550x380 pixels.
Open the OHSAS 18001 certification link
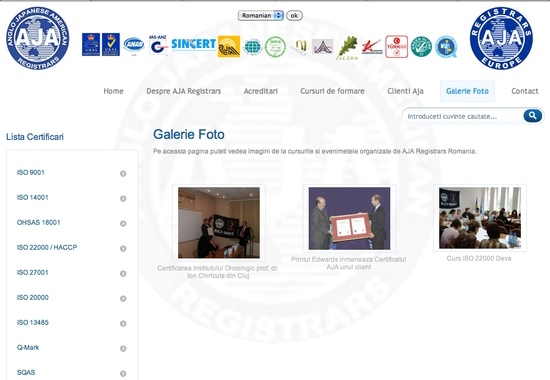[x=39, y=222]
